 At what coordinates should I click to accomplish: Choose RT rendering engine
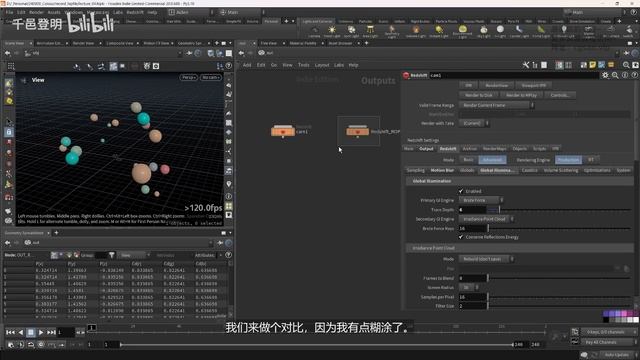(x=590, y=160)
